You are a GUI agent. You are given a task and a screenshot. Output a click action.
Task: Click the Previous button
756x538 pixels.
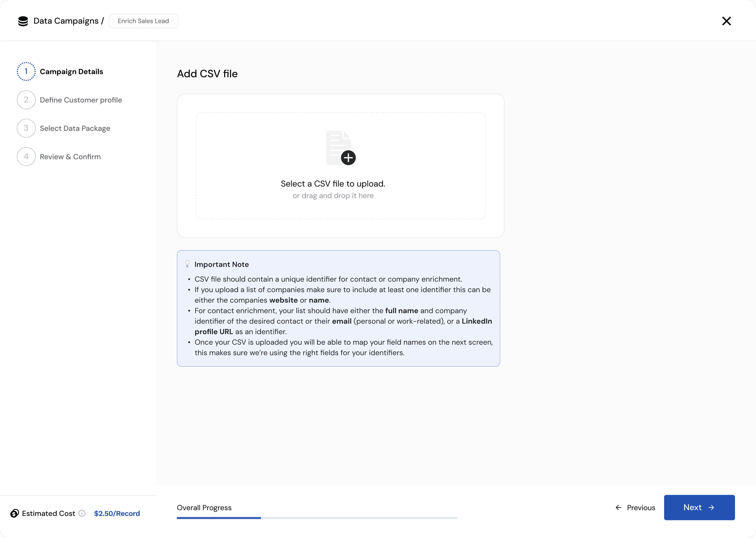coord(635,508)
